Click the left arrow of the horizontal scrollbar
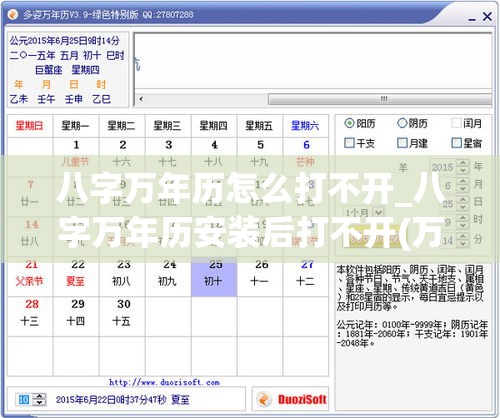 coord(141,99)
